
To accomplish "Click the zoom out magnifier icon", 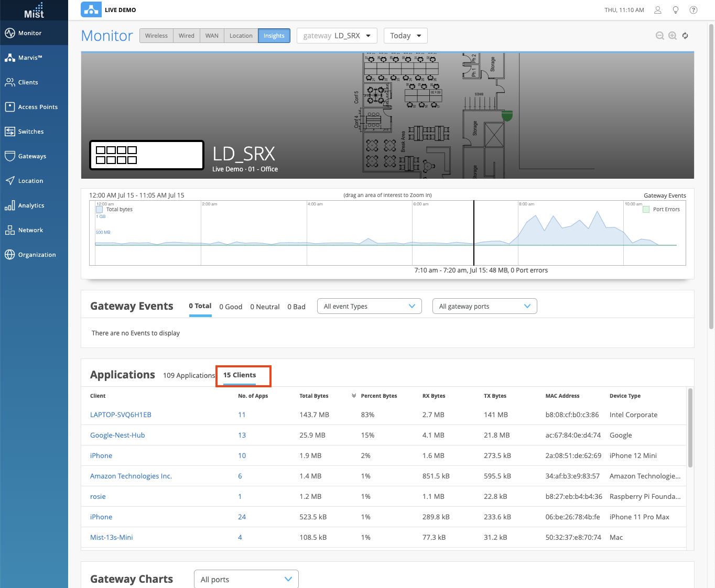I will (x=659, y=36).
